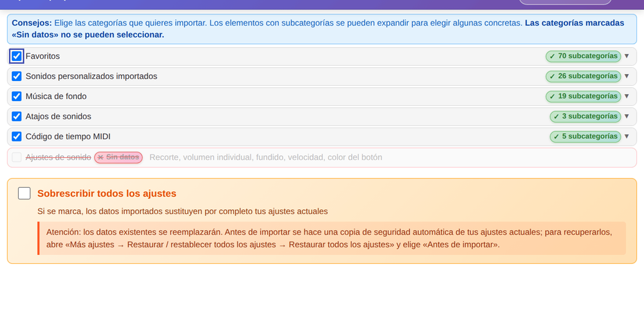Image resolution: width=644 pixels, height=311 pixels.
Task: Click the 3 subcategorías badge
Action: (585, 116)
